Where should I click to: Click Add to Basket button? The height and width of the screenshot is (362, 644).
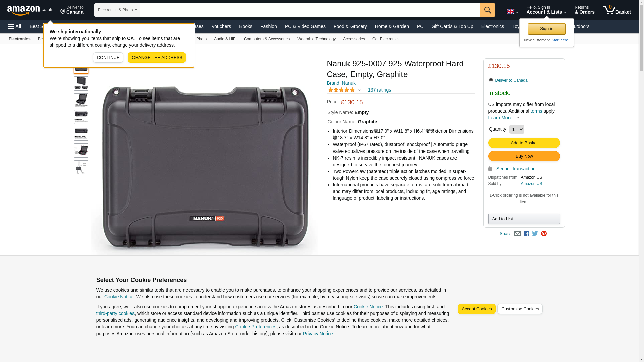point(524,143)
